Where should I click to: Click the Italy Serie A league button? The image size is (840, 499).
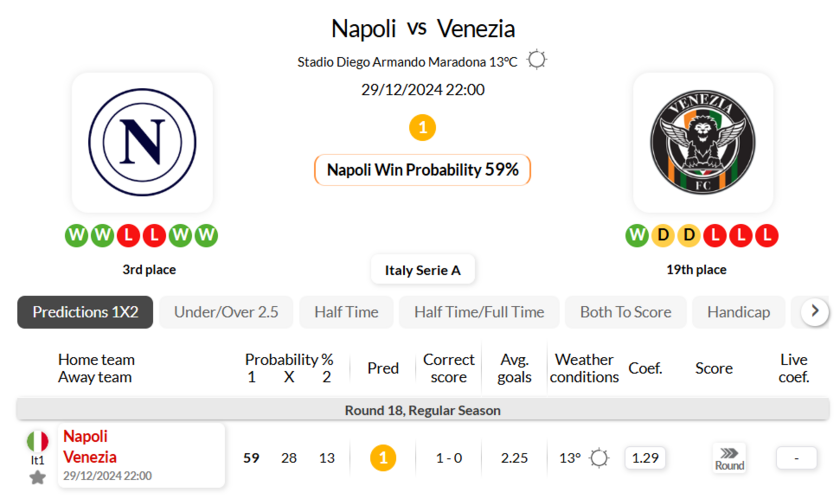423,270
